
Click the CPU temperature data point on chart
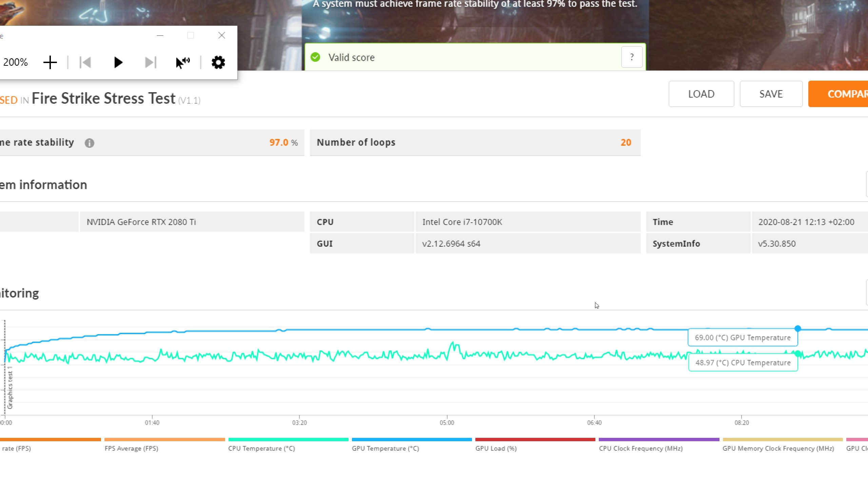click(798, 354)
